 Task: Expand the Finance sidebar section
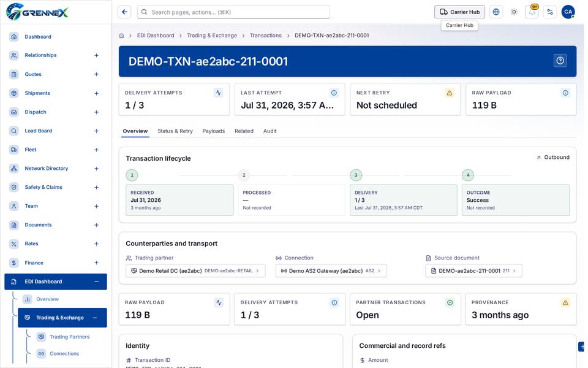[x=96, y=263]
